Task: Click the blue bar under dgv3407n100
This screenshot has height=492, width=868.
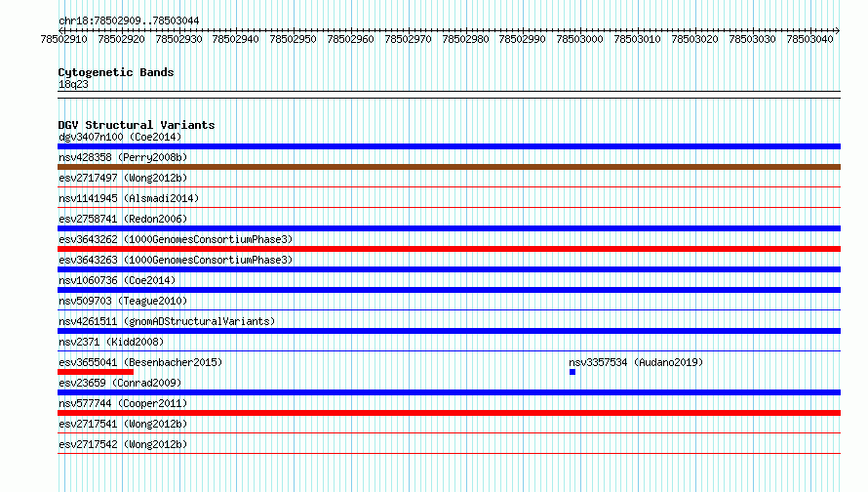Action: (449, 146)
